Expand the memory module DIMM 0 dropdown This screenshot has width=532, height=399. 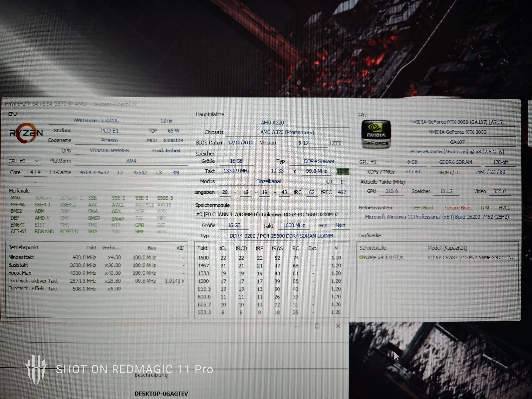point(346,215)
